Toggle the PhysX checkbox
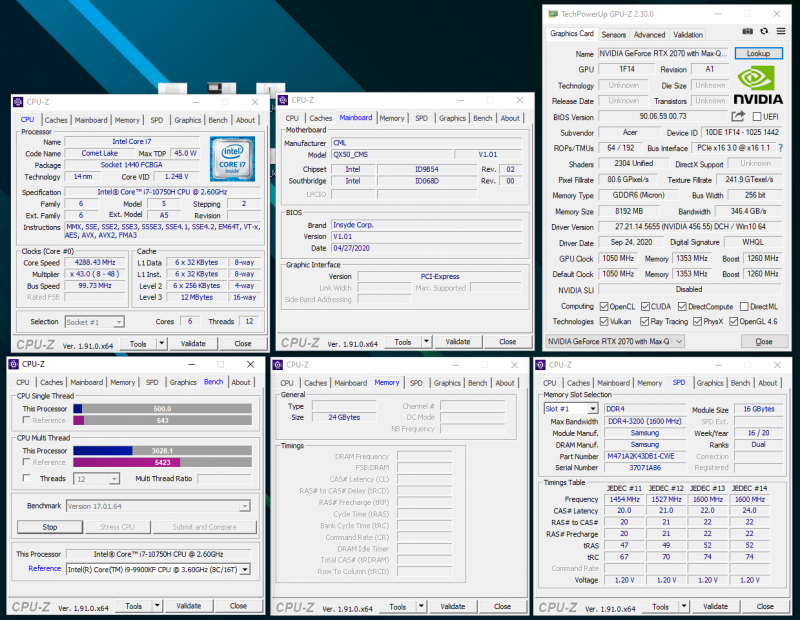800x620 pixels. (697, 321)
